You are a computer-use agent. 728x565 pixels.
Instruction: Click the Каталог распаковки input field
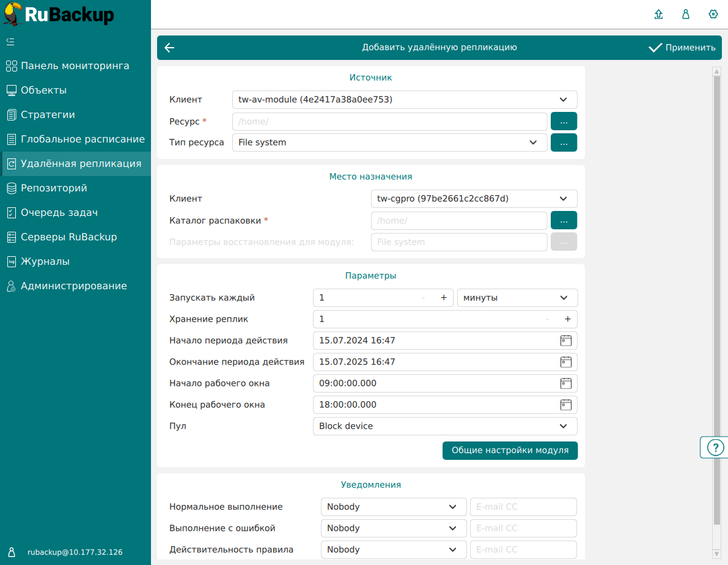[458, 221]
